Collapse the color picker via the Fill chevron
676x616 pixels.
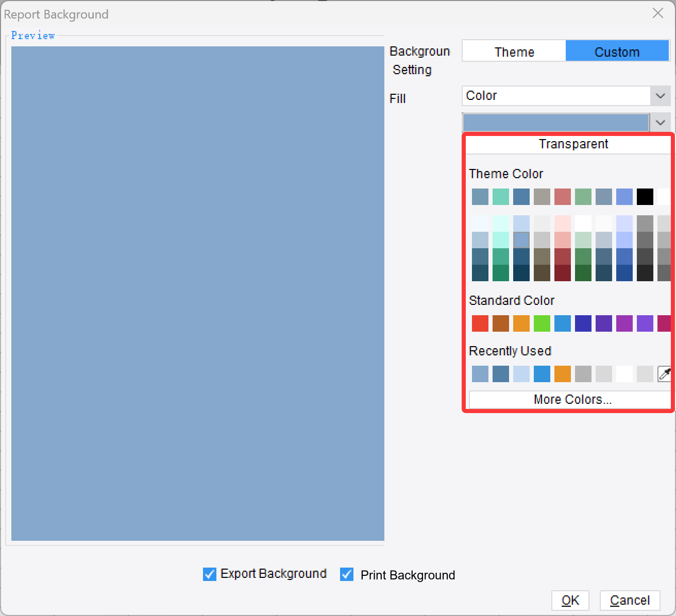[x=660, y=122]
